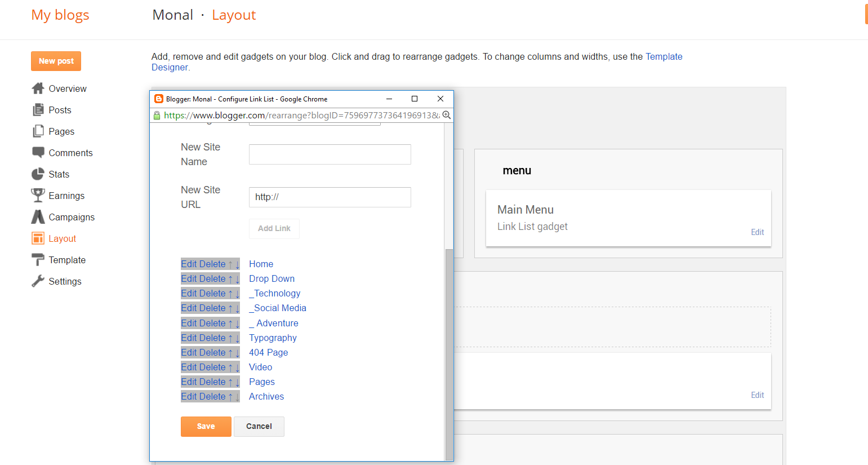Open Comments section
Screen dimensions: 868x465
coord(70,153)
